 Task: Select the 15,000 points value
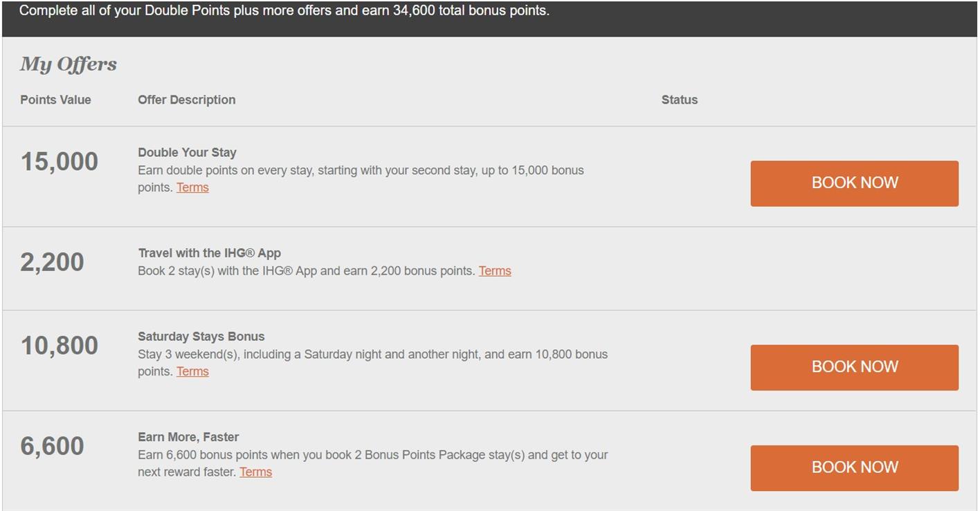60,162
